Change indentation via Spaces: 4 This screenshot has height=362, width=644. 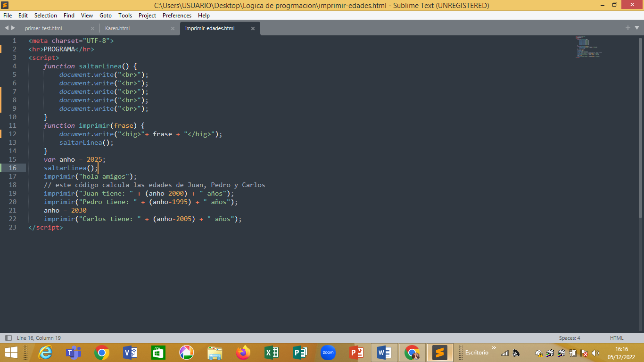coord(570,338)
